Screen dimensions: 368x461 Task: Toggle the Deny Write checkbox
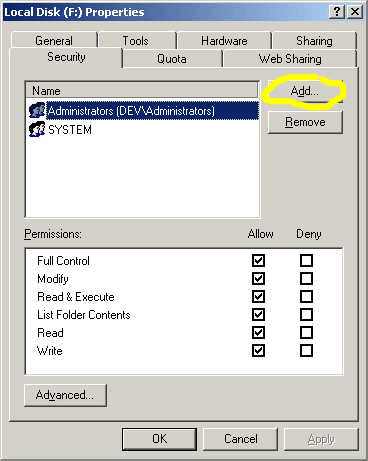coord(306,350)
